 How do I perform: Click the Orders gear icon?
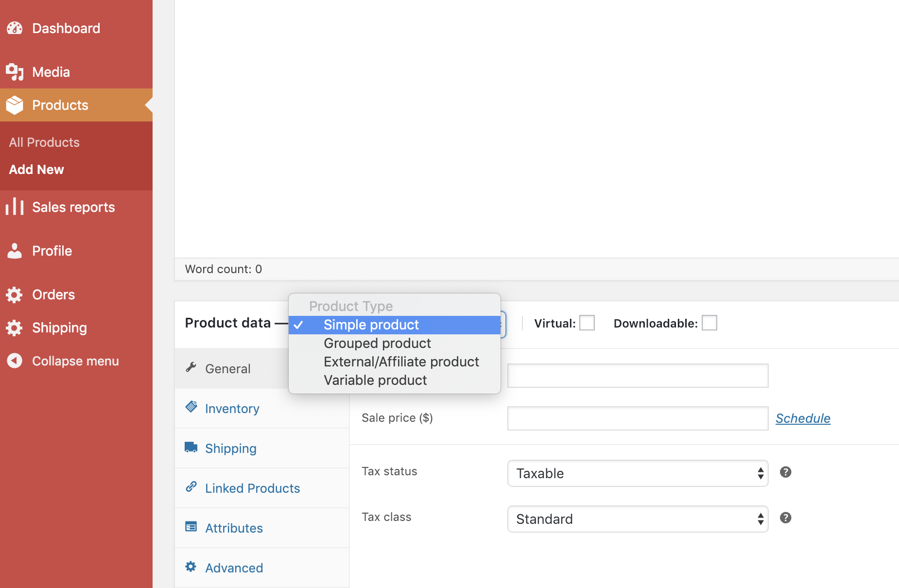[15, 294]
